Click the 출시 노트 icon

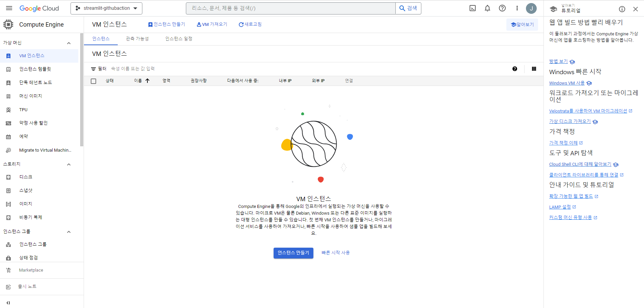tap(8, 287)
